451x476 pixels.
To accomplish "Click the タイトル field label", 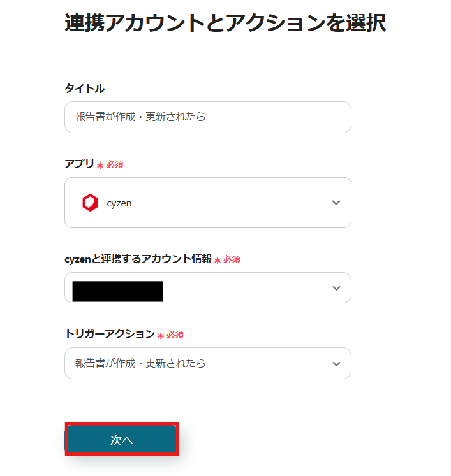I will point(84,89).
